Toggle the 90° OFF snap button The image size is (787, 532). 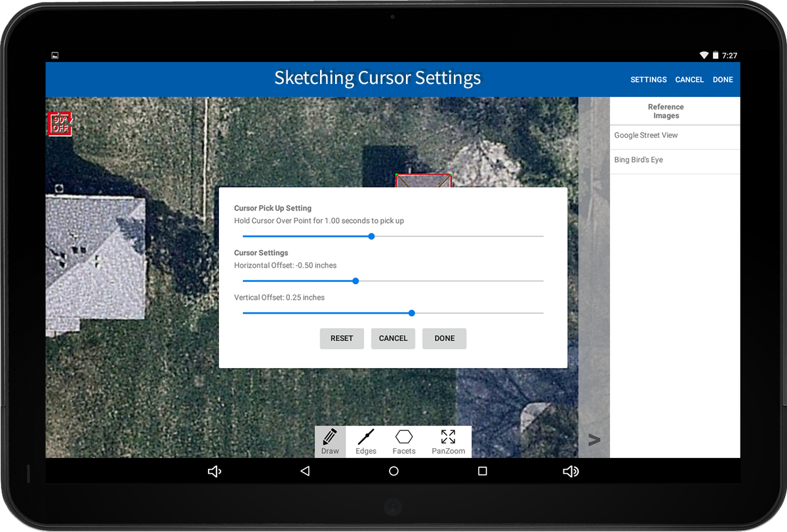coord(60,124)
